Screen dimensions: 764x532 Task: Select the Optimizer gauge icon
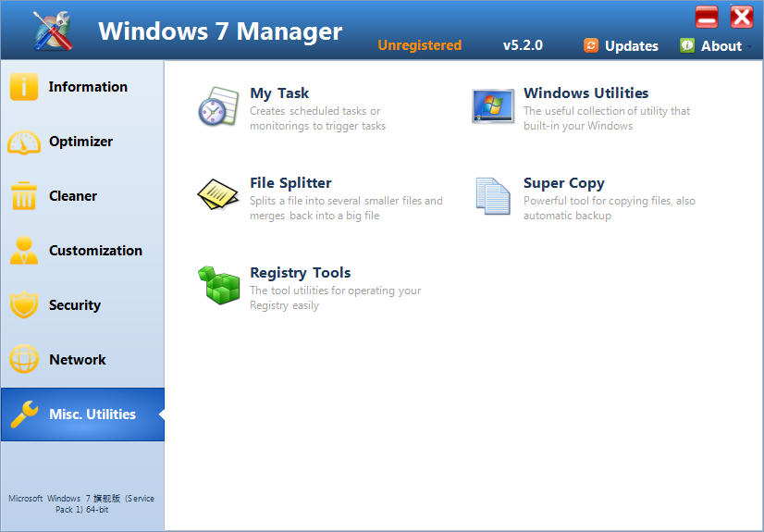tap(24, 142)
